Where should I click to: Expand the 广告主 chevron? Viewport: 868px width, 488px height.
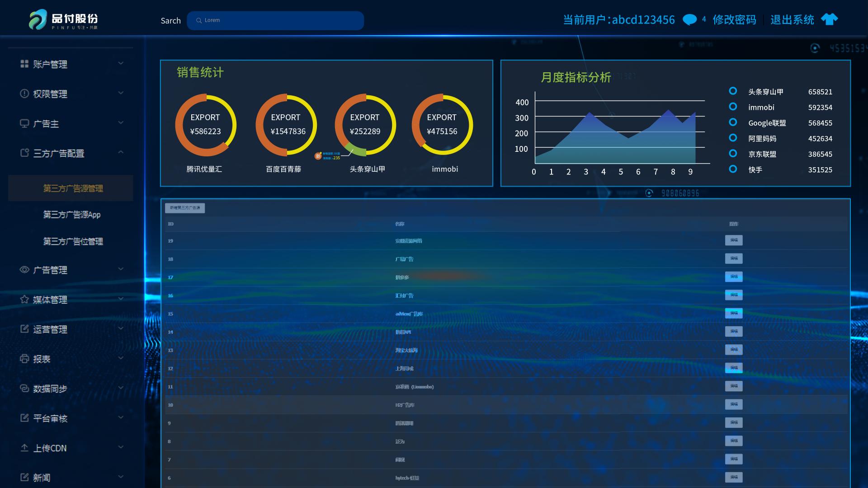click(x=121, y=122)
